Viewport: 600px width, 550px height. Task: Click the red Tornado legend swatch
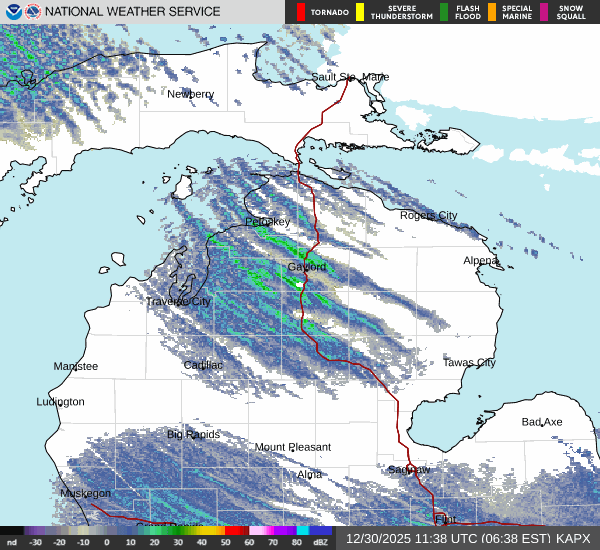pyautogui.click(x=301, y=12)
